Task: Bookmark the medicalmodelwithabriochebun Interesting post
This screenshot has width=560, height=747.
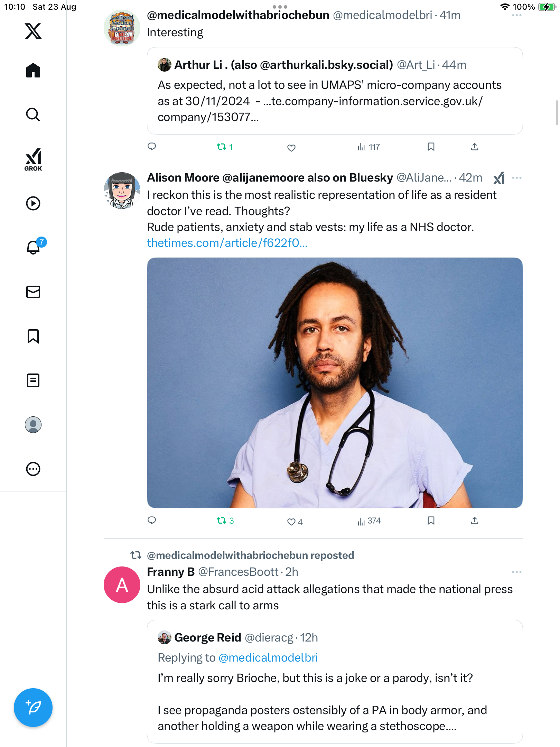Action: [x=431, y=147]
